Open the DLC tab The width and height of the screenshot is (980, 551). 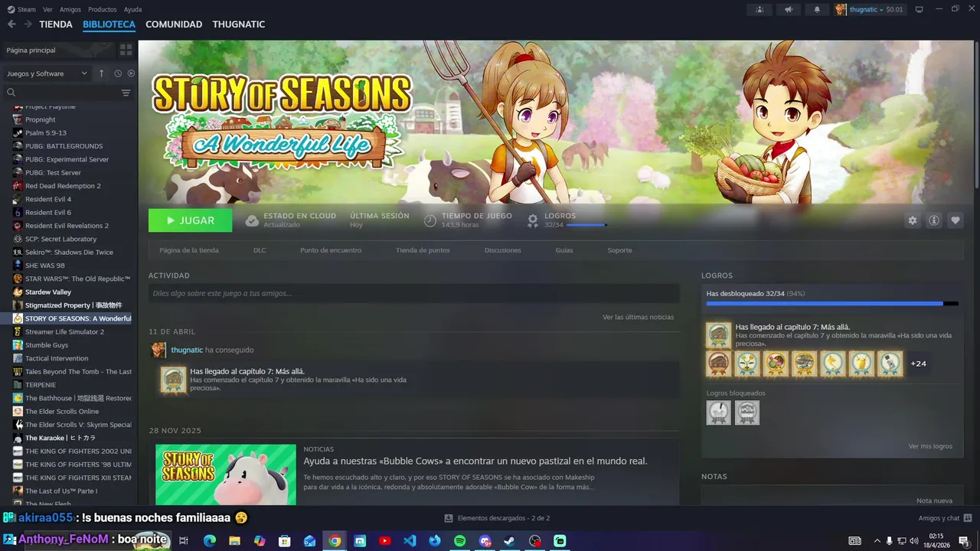coord(260,250)
